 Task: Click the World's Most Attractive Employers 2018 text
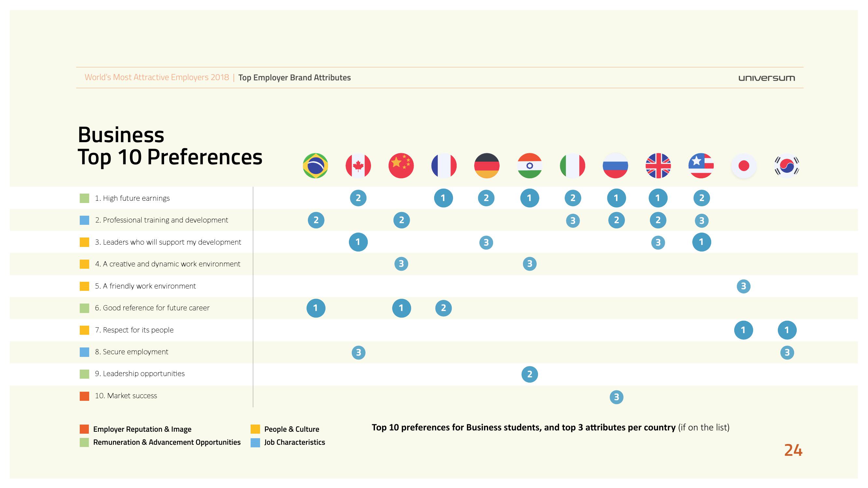point(157,77)
